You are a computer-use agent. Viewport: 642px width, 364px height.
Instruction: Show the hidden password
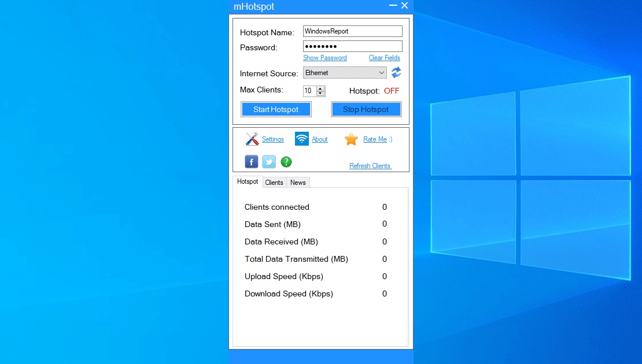pyautogui.click(x=325, y=58)
